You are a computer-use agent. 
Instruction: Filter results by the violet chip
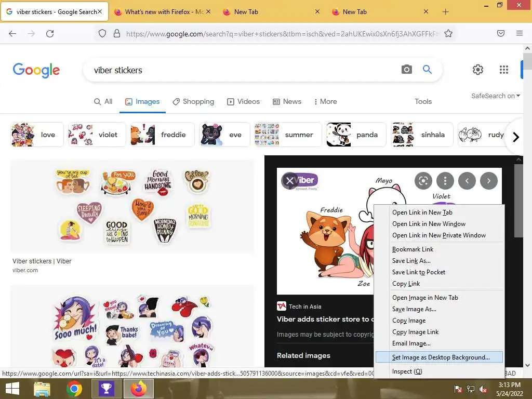97,135
